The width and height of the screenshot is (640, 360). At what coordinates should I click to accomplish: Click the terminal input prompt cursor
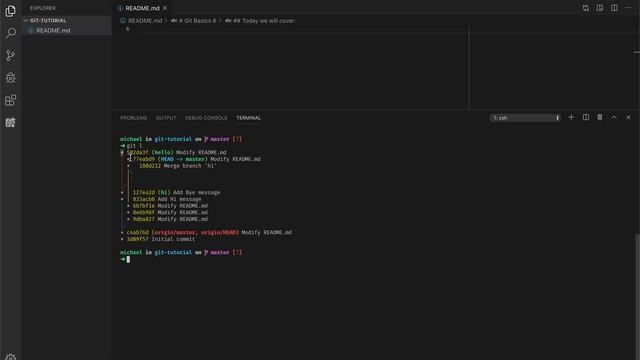point(128,259)
